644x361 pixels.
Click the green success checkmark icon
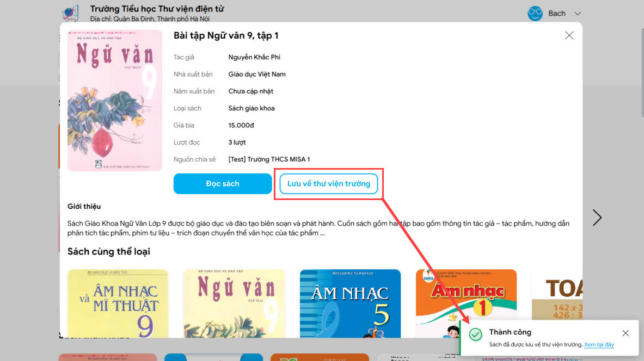(x=476, y=334)
